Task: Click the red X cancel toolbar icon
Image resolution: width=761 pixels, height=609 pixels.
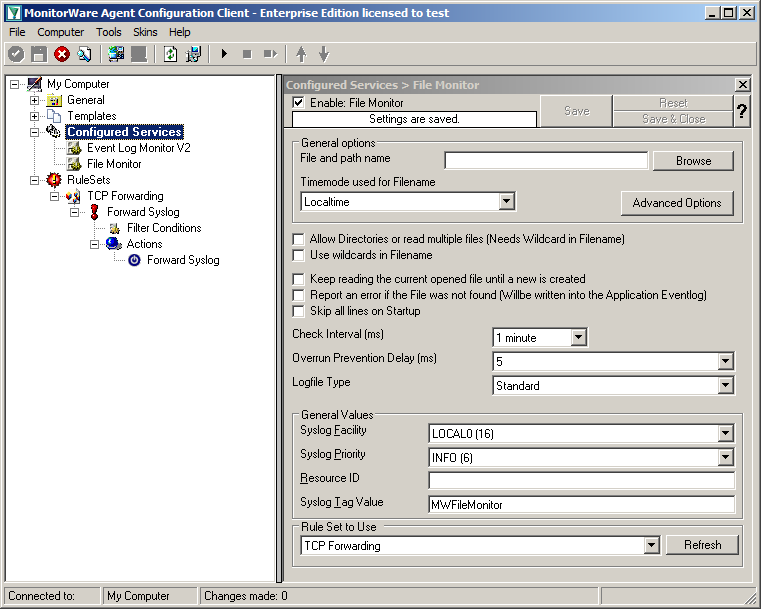Action: 62,54
